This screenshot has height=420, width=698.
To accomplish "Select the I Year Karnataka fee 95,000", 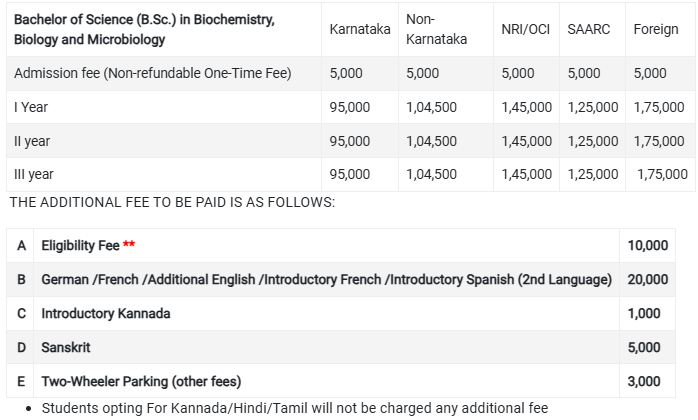I will [349, 107].
